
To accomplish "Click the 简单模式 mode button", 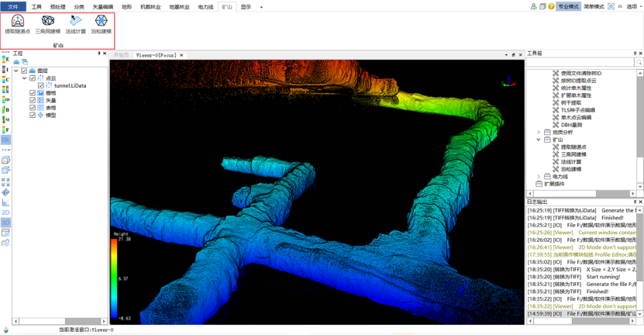I will 594,6.
